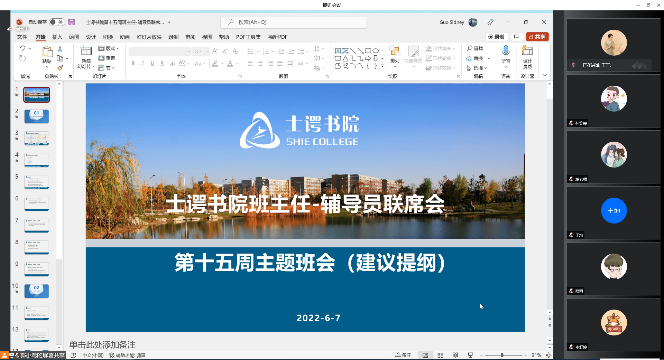Click the purple Save icon in title bar
The width and height of the screenshot is (664, 360).
[x=72, y=22]
